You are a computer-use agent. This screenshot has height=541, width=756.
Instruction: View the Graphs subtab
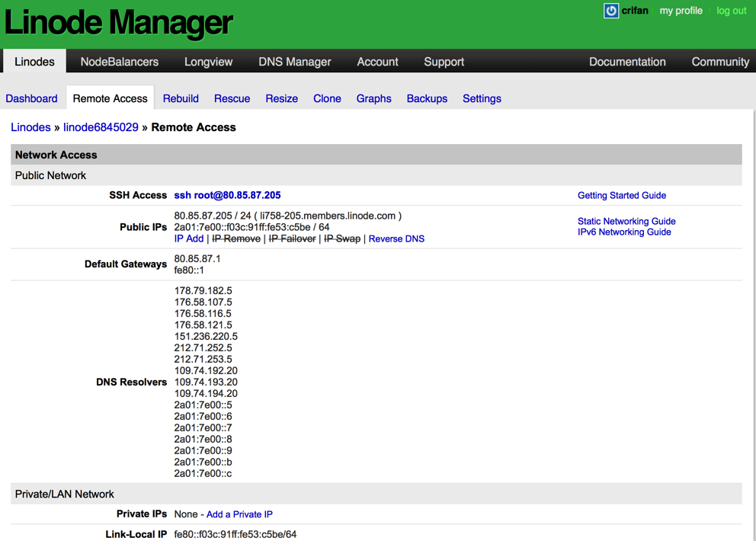373,98
